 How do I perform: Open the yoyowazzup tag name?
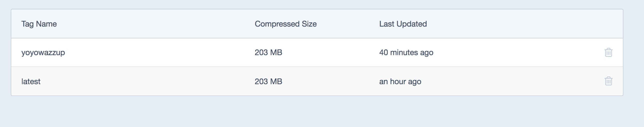point(43,53)
